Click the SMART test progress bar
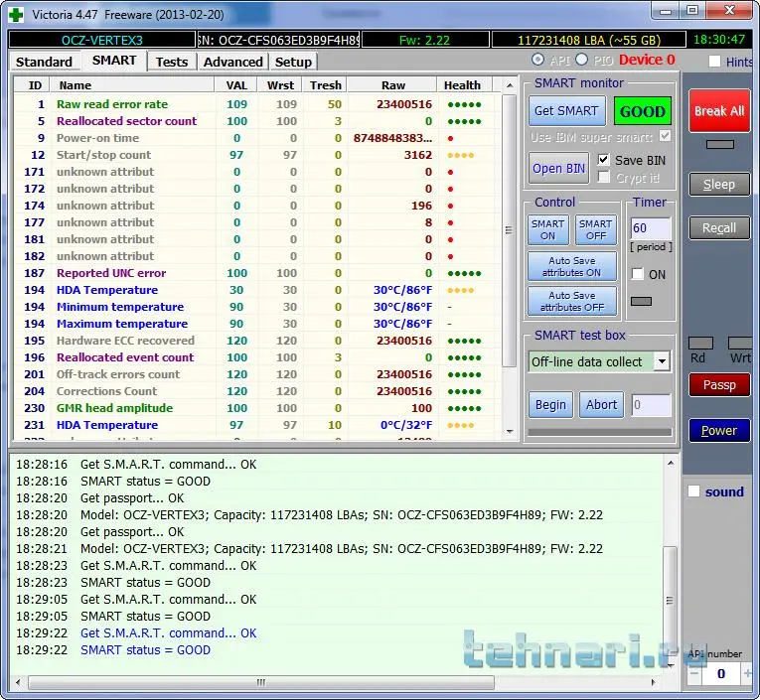The width and height of the screenshot is (760, 700). coord(600,432)
